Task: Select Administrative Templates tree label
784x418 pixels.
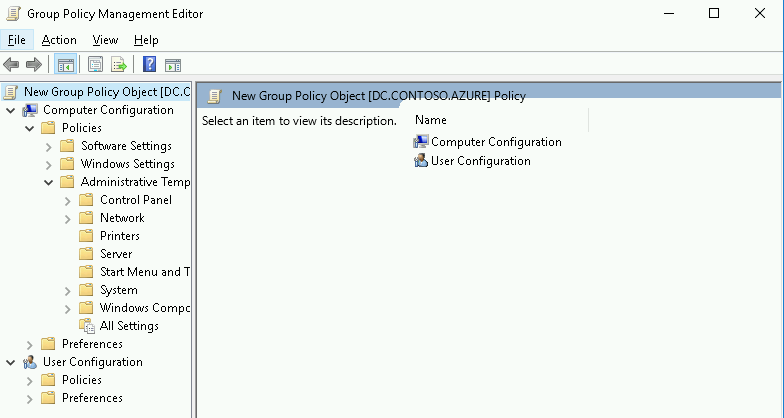Action: [135, 182]
